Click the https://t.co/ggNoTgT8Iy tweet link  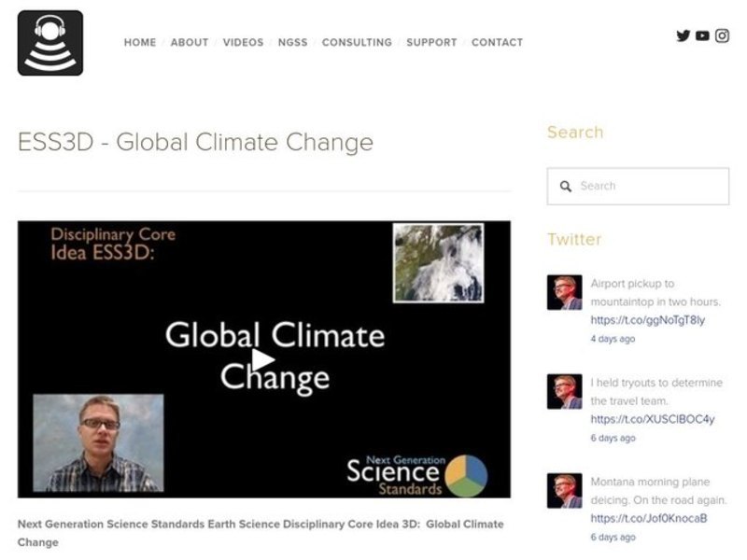pos(648,321)
